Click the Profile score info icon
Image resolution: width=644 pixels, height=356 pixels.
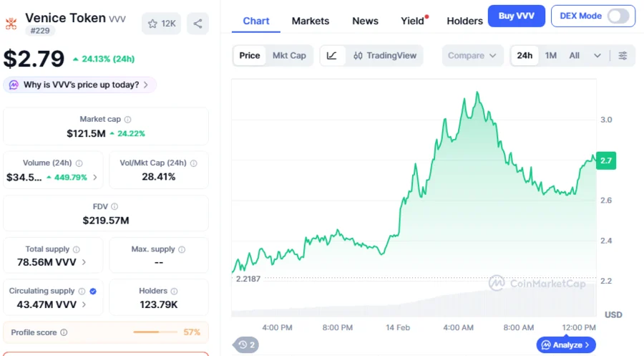[x=64, y=332]
